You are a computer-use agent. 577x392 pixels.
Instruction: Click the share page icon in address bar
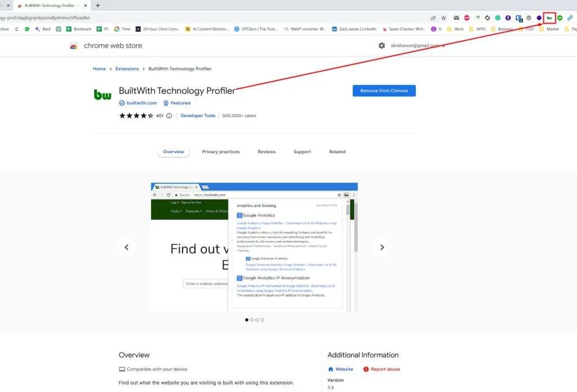pyautogui.click(x=433, y=17)
